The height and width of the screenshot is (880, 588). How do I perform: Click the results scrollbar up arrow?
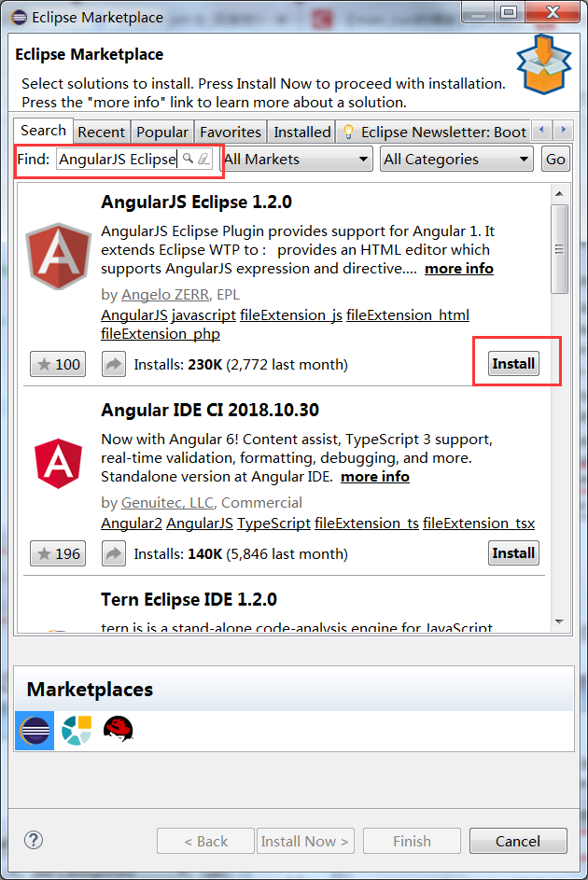tap(559, 193)
